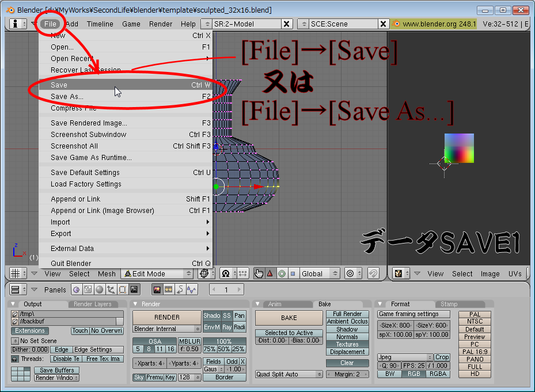Open the Object context icon in Panels
The image size is (535, 392).
click(111, 290)
